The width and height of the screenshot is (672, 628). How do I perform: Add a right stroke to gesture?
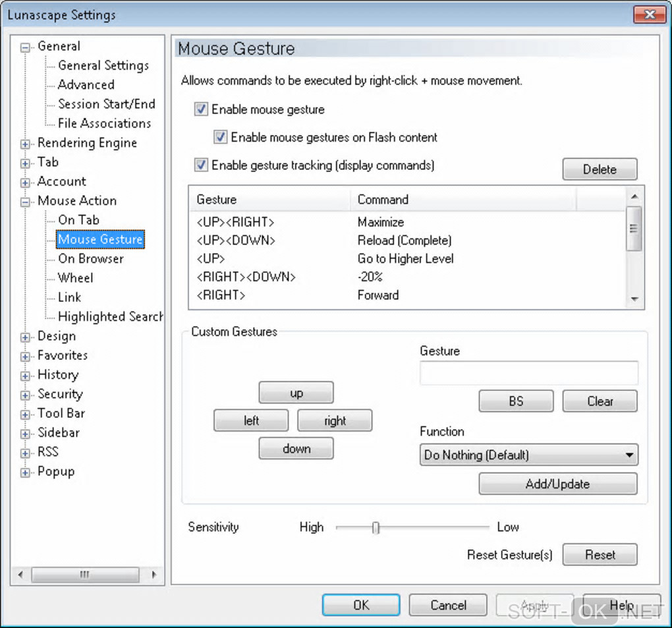click(x=335, y=420)
